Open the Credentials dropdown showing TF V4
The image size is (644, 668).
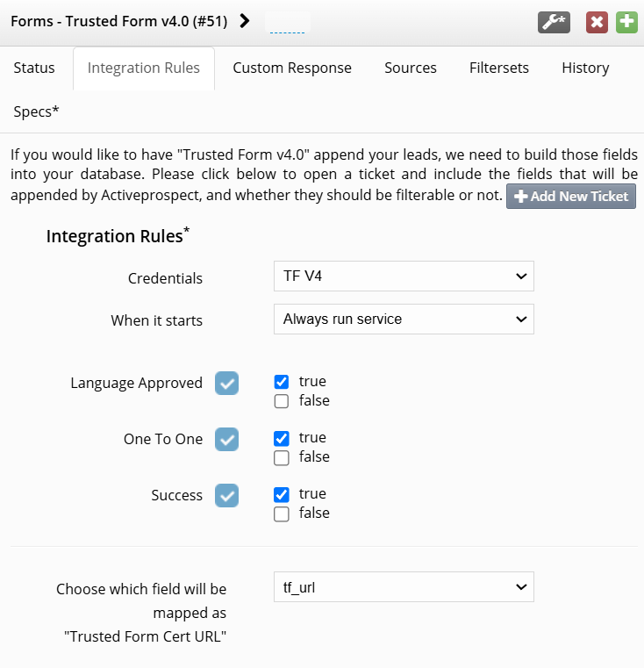pos(404,276)
